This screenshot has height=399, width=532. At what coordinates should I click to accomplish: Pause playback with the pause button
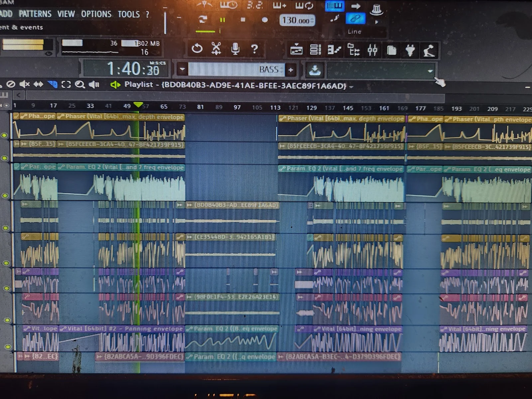(222, 20)
